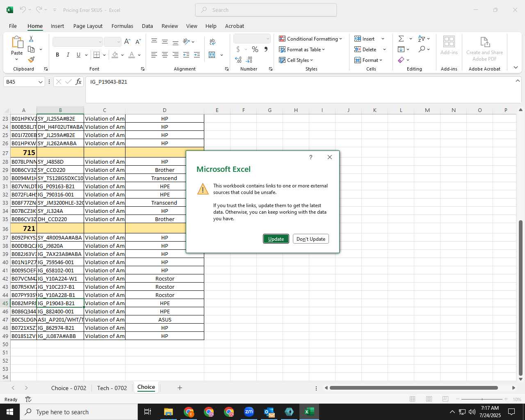525x420 pixels.
Task: Click the Copy icon
Action: pos(31,49)
